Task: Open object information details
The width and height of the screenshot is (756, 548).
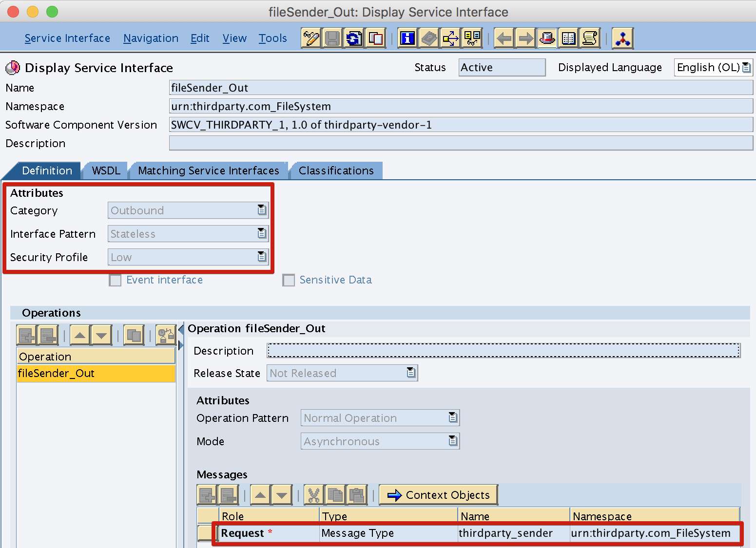Action: click(x=407, y=38)
